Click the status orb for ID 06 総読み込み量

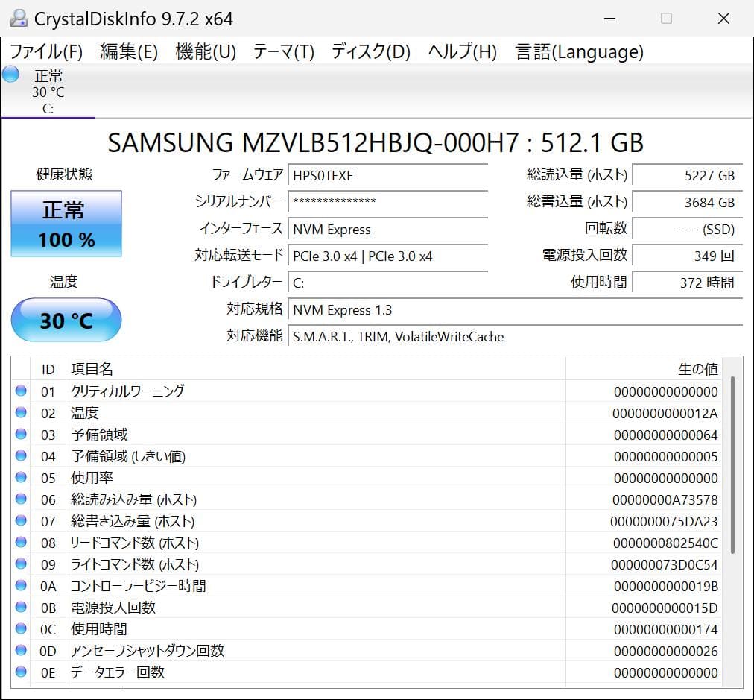21,499
